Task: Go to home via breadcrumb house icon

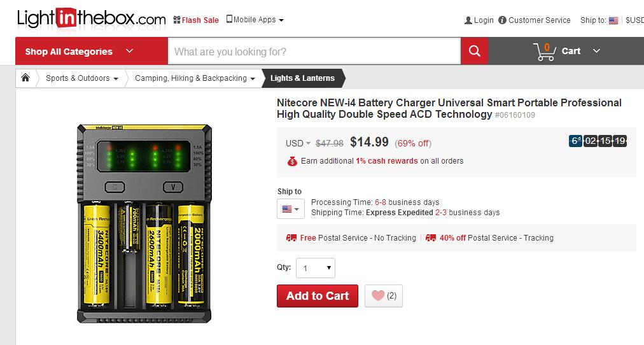Action: [25, 78]
